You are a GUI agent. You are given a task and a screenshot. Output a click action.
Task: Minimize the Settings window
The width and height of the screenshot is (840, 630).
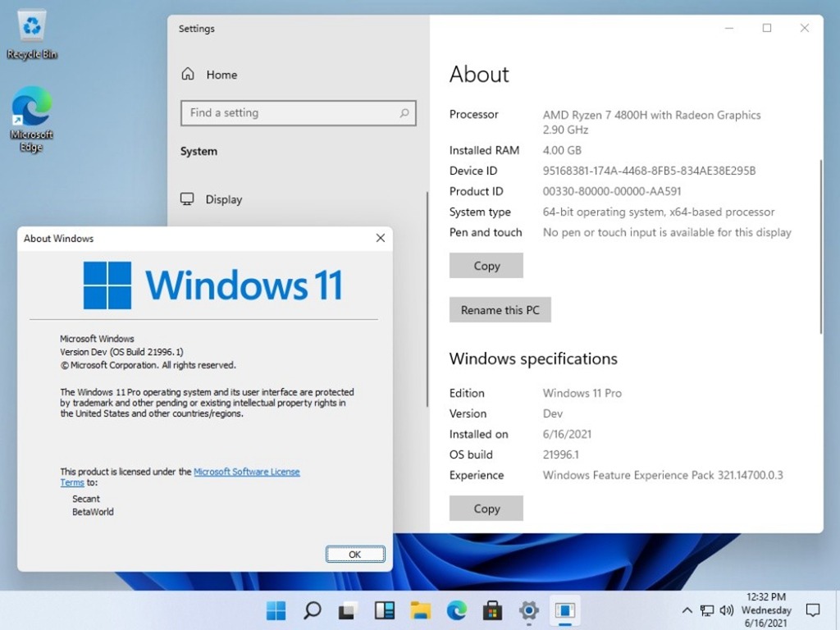tap(729, 28)
